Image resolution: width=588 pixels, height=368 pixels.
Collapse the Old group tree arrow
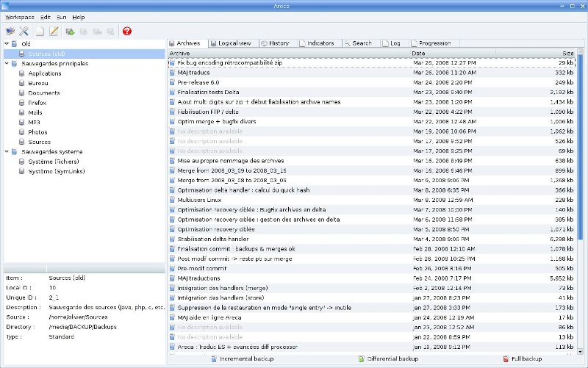click(x=7, y=44)
